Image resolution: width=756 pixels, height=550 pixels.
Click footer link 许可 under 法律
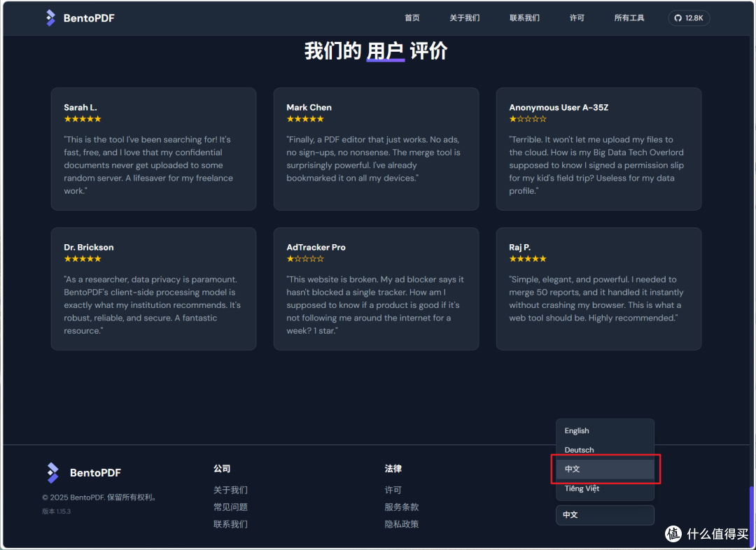[x=393, y=490]
